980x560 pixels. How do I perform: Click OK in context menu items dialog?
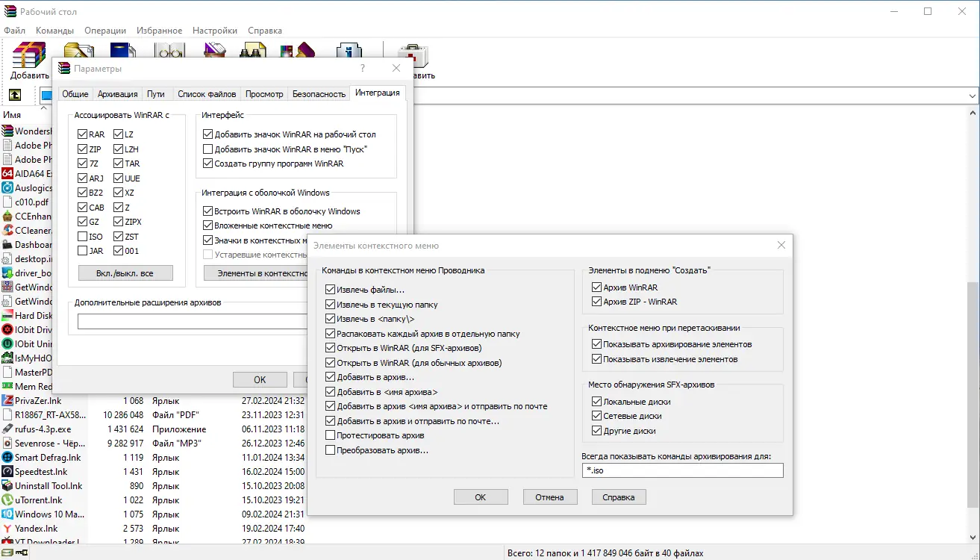481,497
